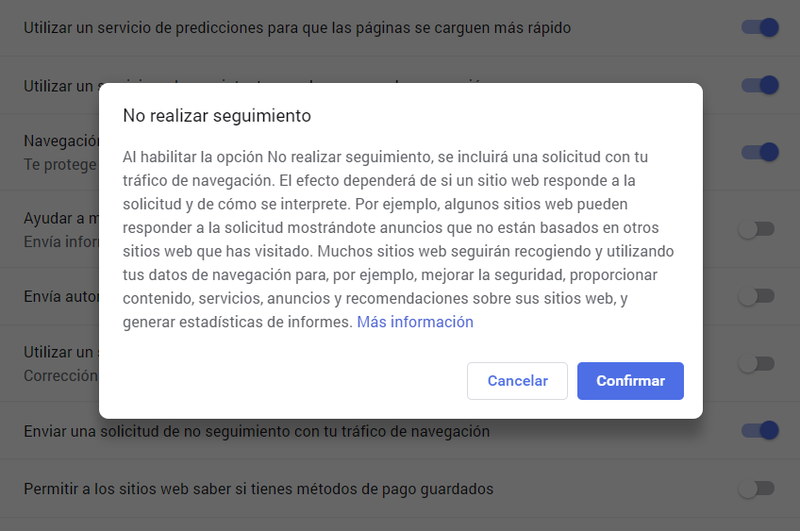Select the 'No realizar seguimiento' dialog title
Viewport: 800px width, 531px height.
[217, 116]
